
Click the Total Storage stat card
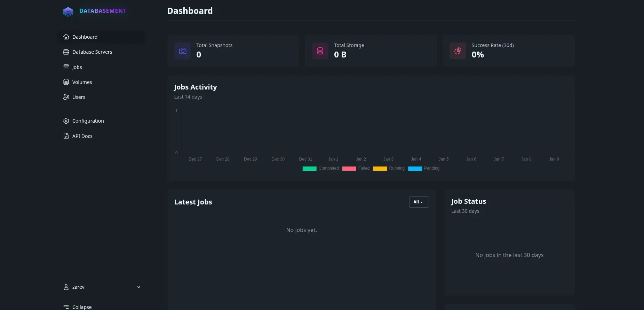(x=371, y=51)
